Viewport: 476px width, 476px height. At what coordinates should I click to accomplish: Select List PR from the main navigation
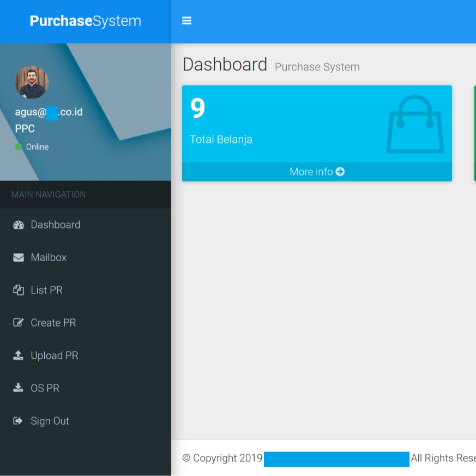point(46,290)
